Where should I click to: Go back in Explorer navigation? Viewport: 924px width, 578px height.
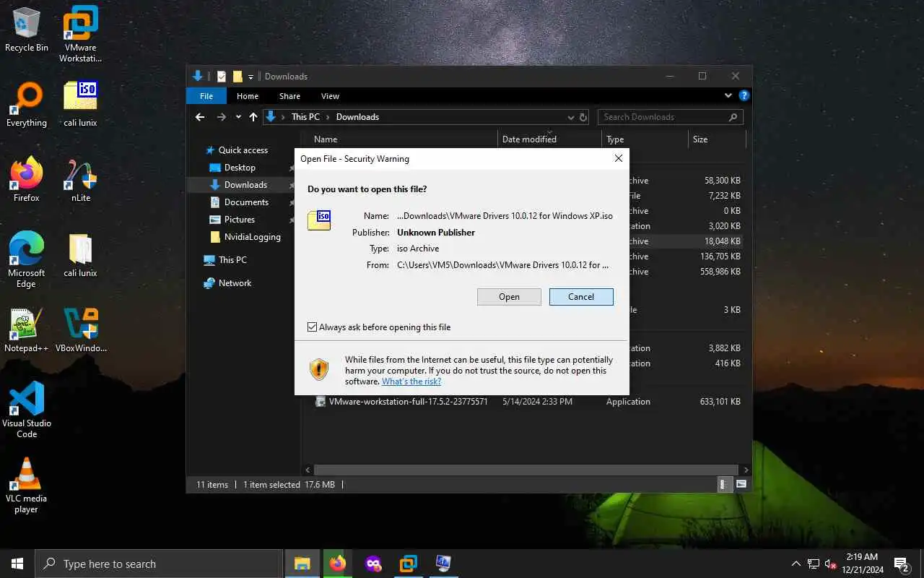click(x=200, y=116)
